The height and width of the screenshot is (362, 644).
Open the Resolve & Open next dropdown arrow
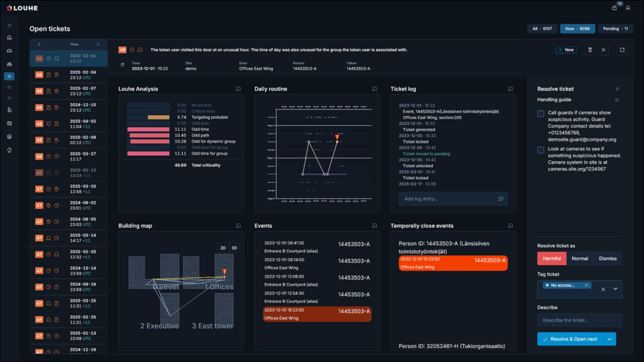[x=609, y=339]
